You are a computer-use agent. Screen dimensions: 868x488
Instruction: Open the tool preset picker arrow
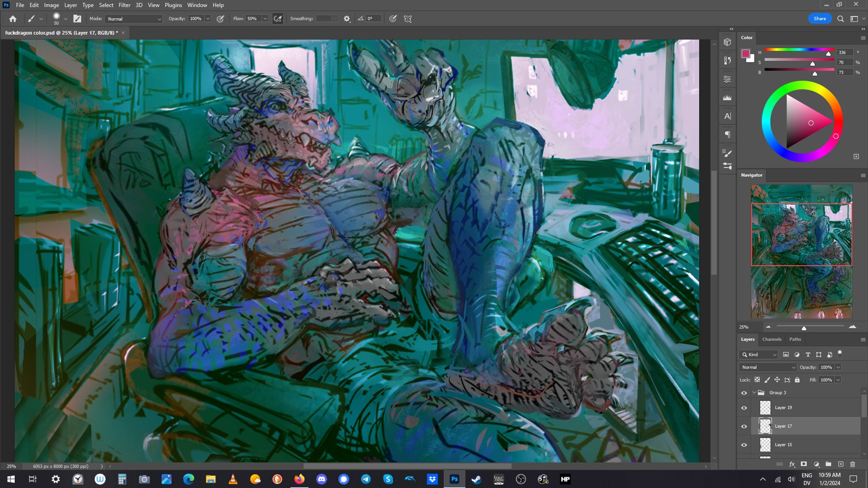[x=41, y=19]
